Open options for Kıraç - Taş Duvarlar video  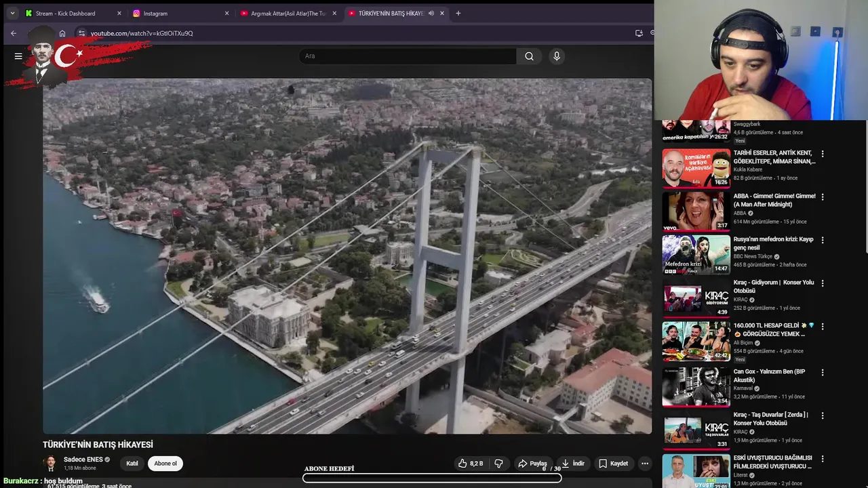(823, 415)
